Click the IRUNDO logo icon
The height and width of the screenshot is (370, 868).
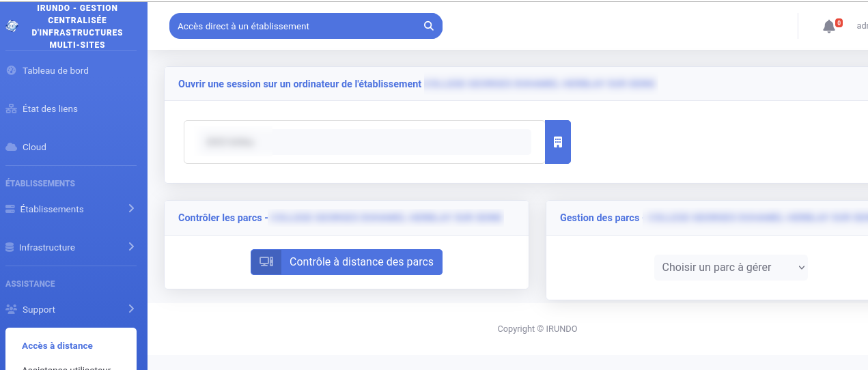point(11,26)
